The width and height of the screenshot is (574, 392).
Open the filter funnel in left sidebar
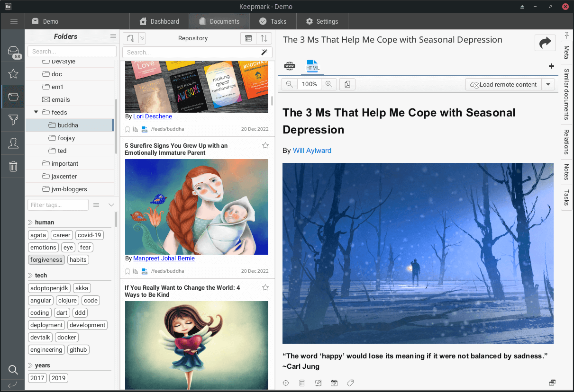coord(13,120)
